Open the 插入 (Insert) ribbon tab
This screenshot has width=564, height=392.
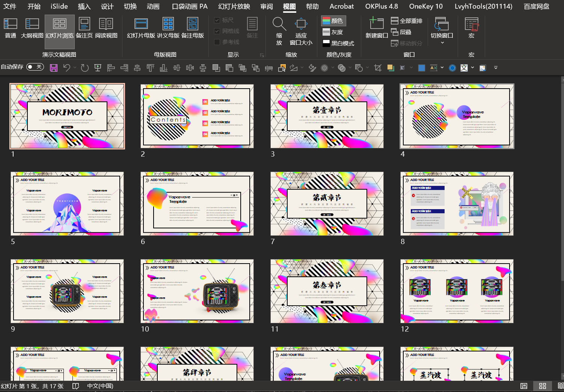84,6
